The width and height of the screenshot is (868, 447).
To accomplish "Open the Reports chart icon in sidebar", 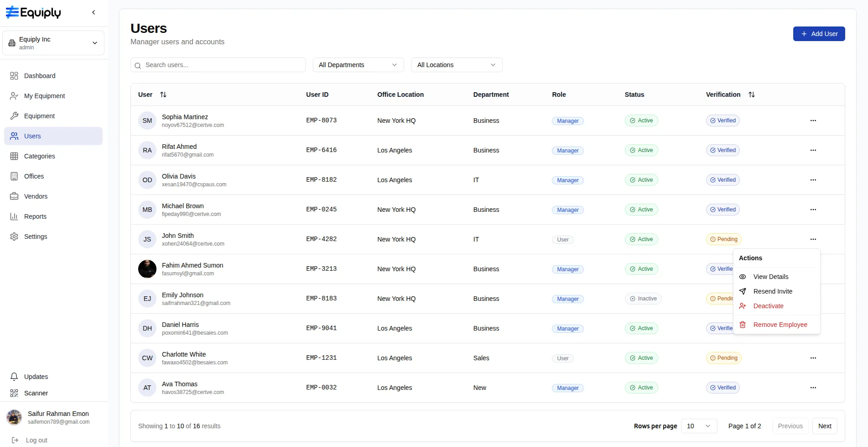I will 14,216.
